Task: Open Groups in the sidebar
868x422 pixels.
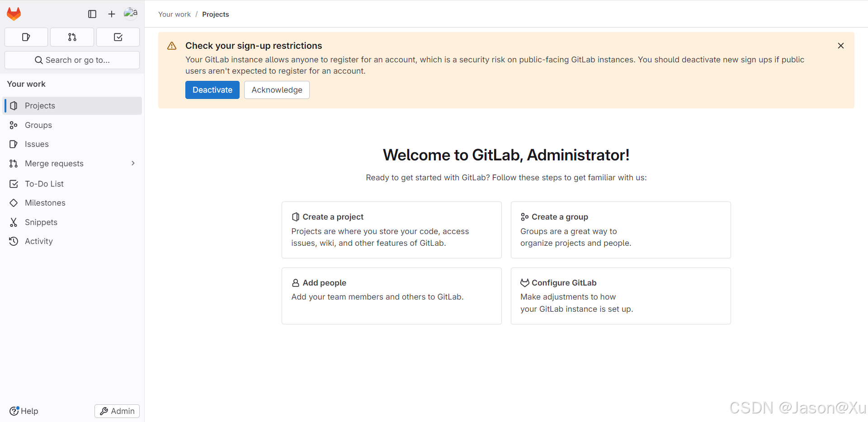Action: [x=72, y=125]
